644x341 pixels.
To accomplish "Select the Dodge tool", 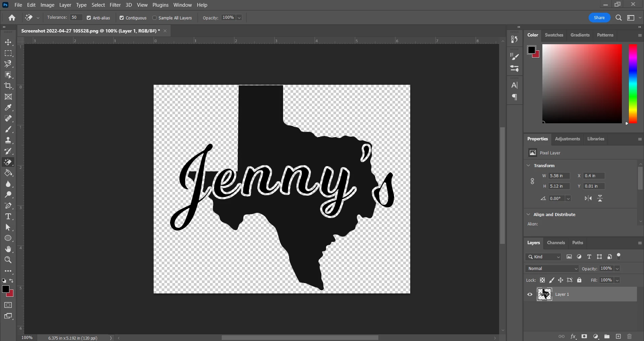I will point(8,195).
